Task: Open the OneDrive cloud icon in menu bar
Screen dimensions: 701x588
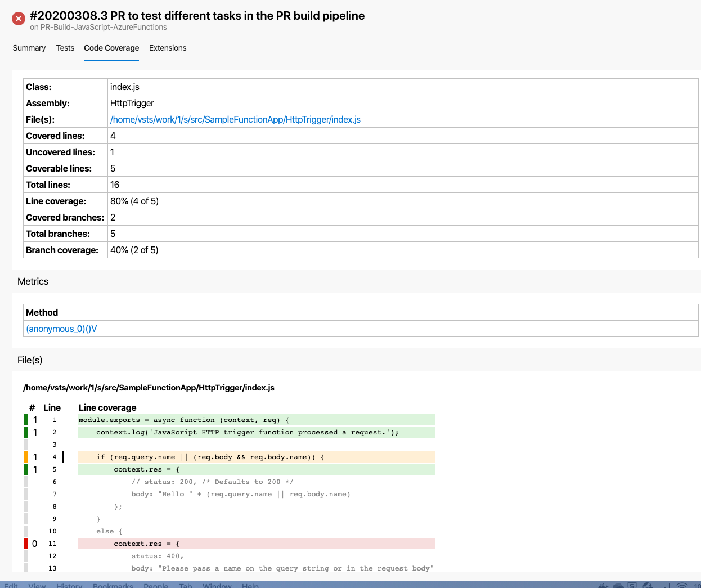Action: click(618, 585)
